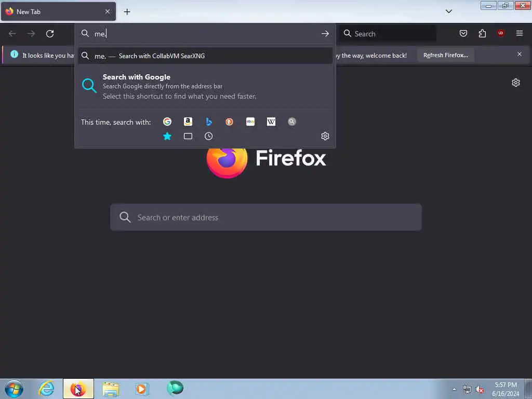Open a new tab with plus button

pyautogui.click(x=127, y=12)
